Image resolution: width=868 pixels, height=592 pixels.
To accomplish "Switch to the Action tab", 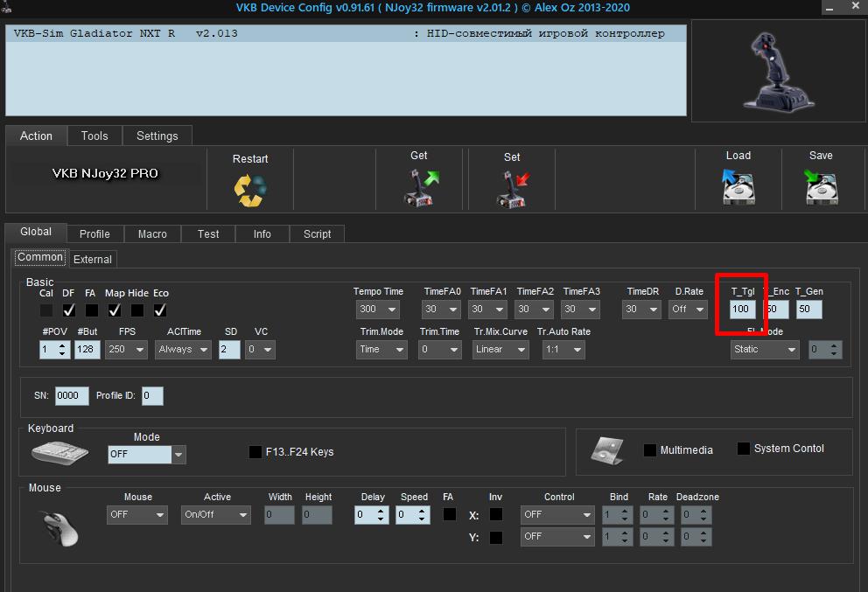I will 36,136.
